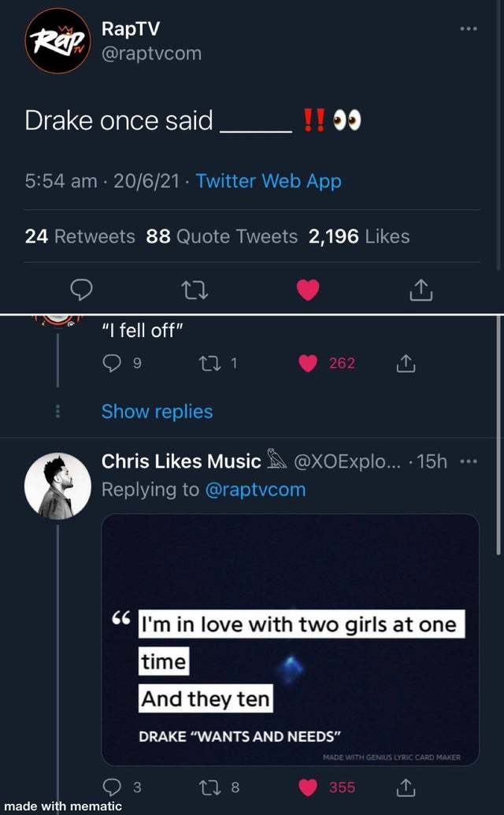Open more options on RapTV tweet

coord(469,29)
